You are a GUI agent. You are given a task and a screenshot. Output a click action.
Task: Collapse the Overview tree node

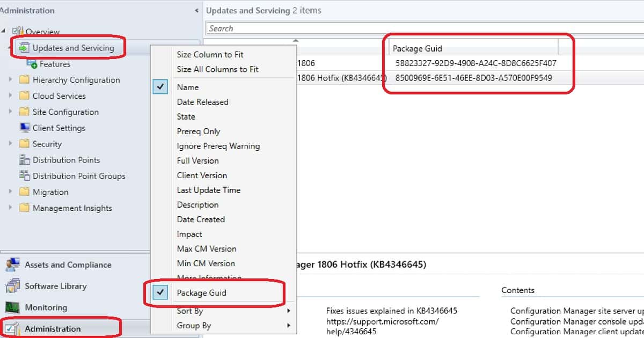4,32
